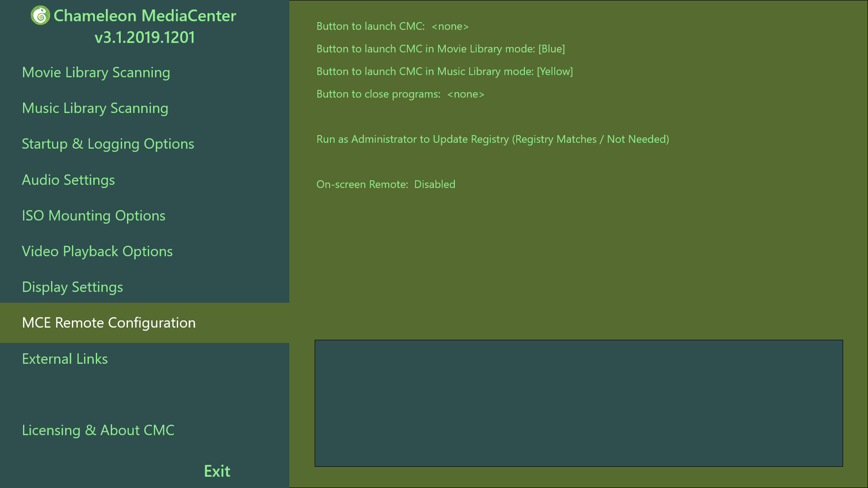Select MCE Remote Configuration menu item
The height and width of the screenshot is (488, 868).
click(x=108, y=322)
